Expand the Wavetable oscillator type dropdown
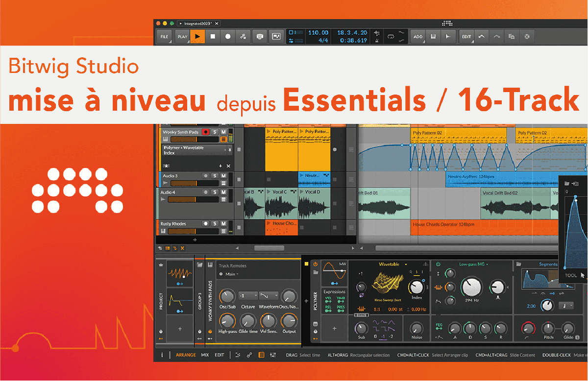The width and height of the screenshot is (588, 381). click(406, 264)
